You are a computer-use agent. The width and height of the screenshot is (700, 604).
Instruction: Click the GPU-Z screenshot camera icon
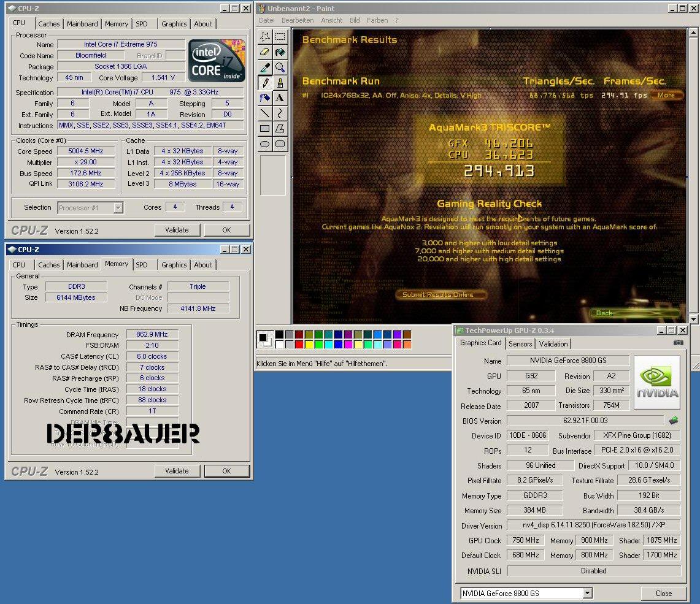coord(678,343)
